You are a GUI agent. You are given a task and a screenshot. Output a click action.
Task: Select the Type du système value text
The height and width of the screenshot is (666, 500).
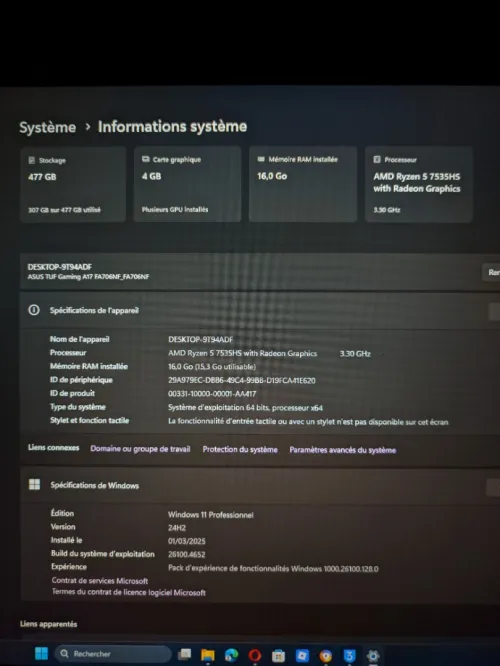point(245,408)
